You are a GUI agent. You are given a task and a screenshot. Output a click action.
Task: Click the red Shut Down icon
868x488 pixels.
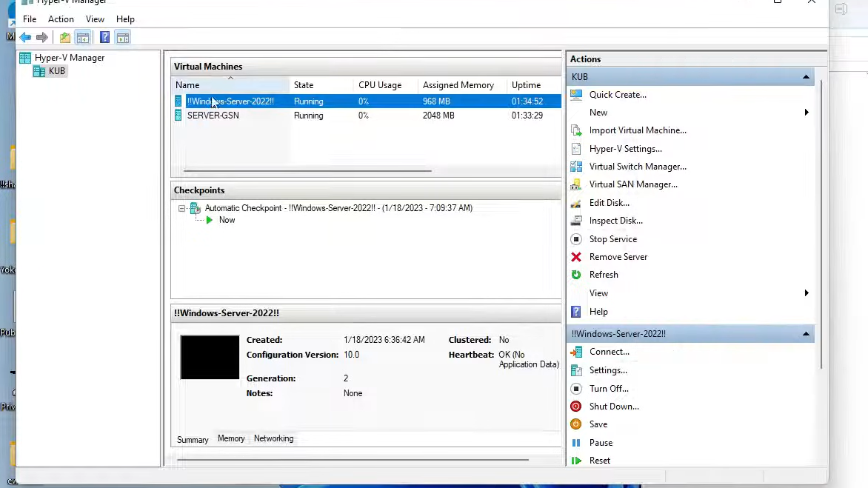point(576,407)
